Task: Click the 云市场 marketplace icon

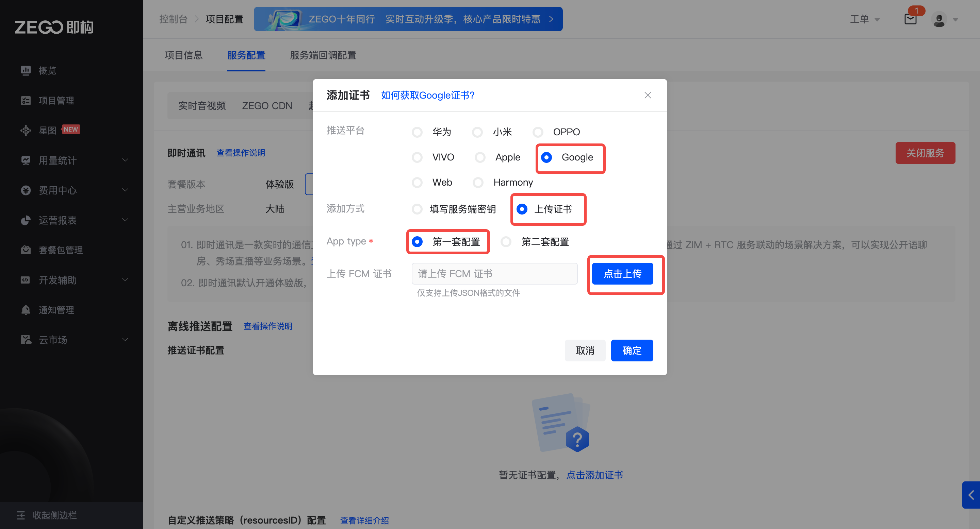Action: point(26,339)
